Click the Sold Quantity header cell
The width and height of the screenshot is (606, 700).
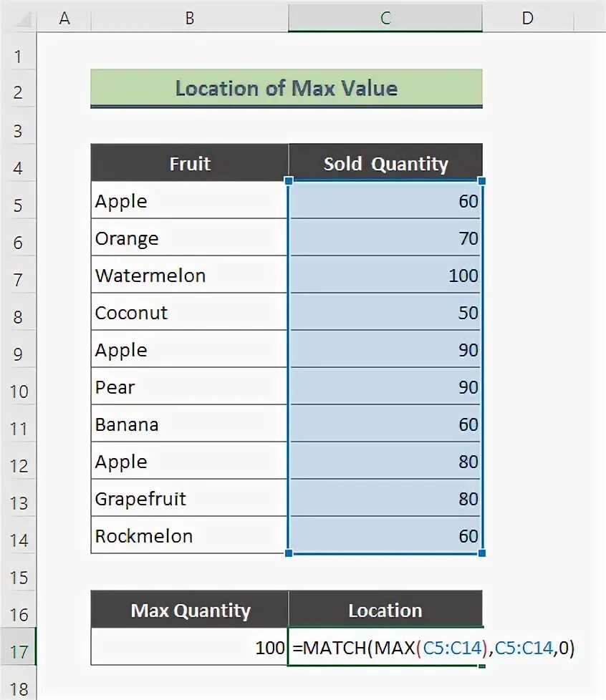tap(385, 163)
